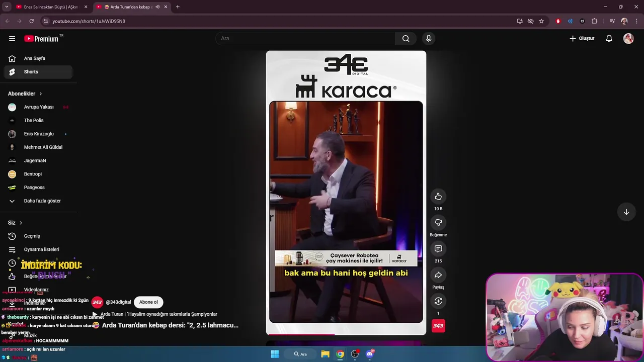
Task: Focus the YouTube Ara search field
Action: point(305,39)
